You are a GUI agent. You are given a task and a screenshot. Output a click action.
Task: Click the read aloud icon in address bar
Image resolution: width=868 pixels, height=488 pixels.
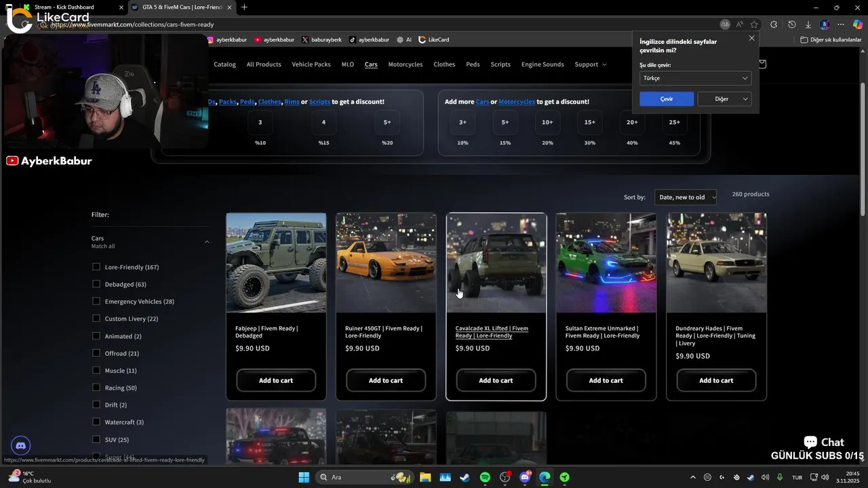[x=740, y=24]
